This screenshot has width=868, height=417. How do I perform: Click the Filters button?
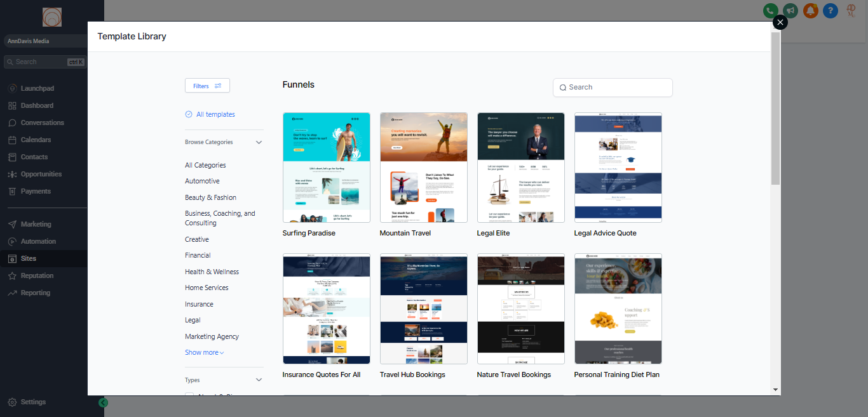207,86
